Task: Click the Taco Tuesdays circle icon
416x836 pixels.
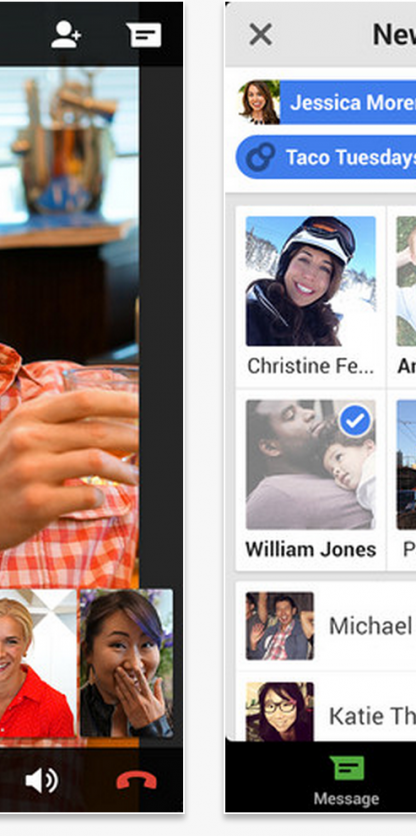Action: click(261, 157)
